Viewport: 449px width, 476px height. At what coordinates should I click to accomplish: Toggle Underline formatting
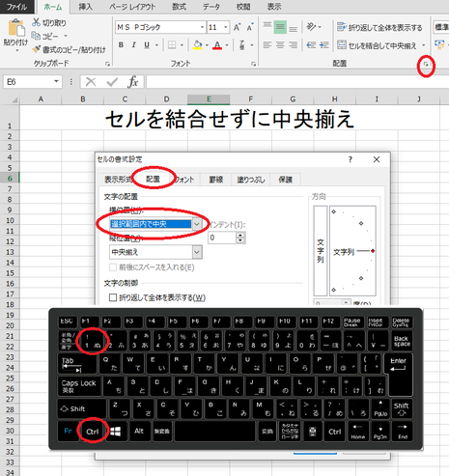[x=147, y=45]
